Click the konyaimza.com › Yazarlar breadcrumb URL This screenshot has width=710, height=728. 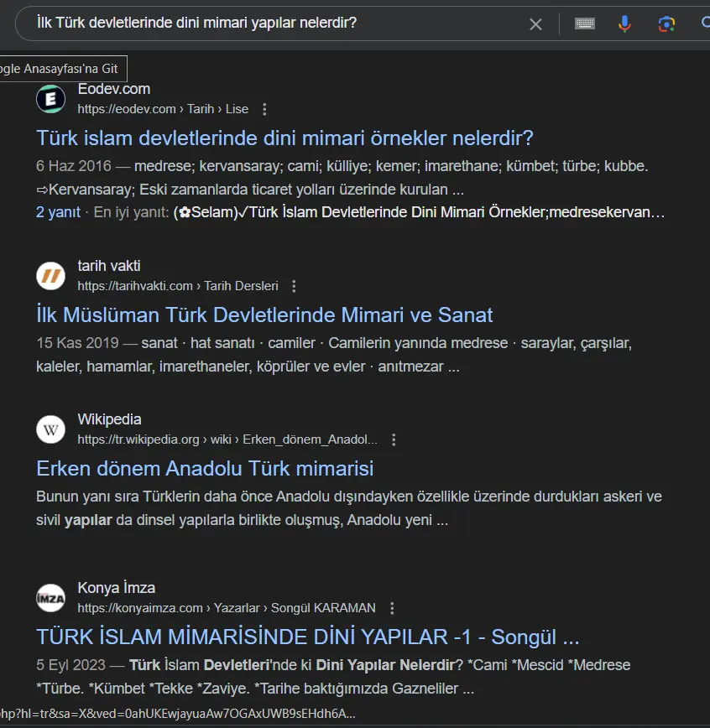pos(227,608)
